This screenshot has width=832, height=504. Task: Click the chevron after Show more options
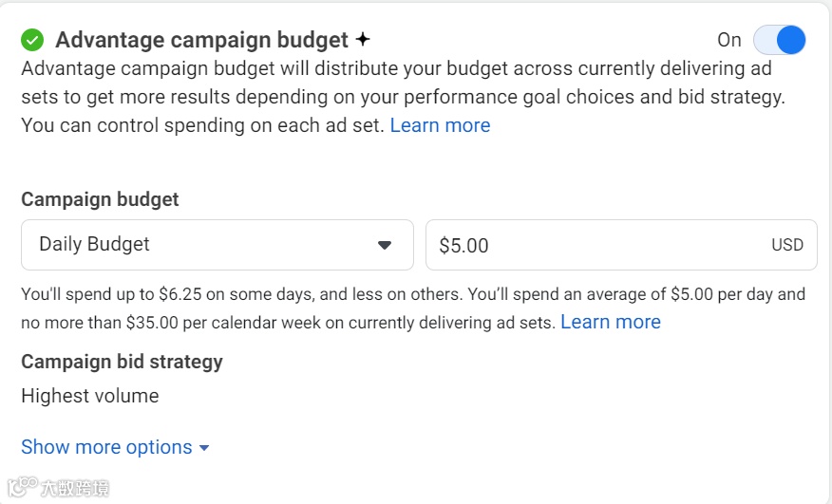click(204, 448)
